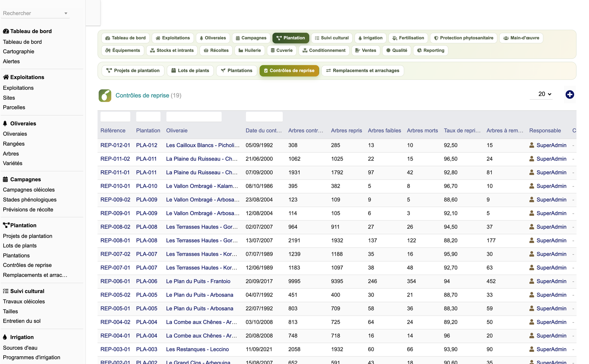Screen dimensions: 589x364
Task: Click the Équipements tractor icon
Action: pos(108,50)
